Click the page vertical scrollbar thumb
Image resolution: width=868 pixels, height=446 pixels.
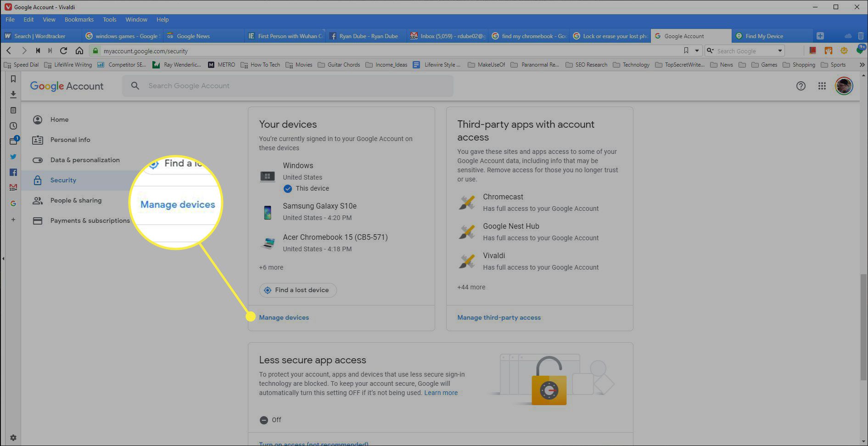[864, 327]
